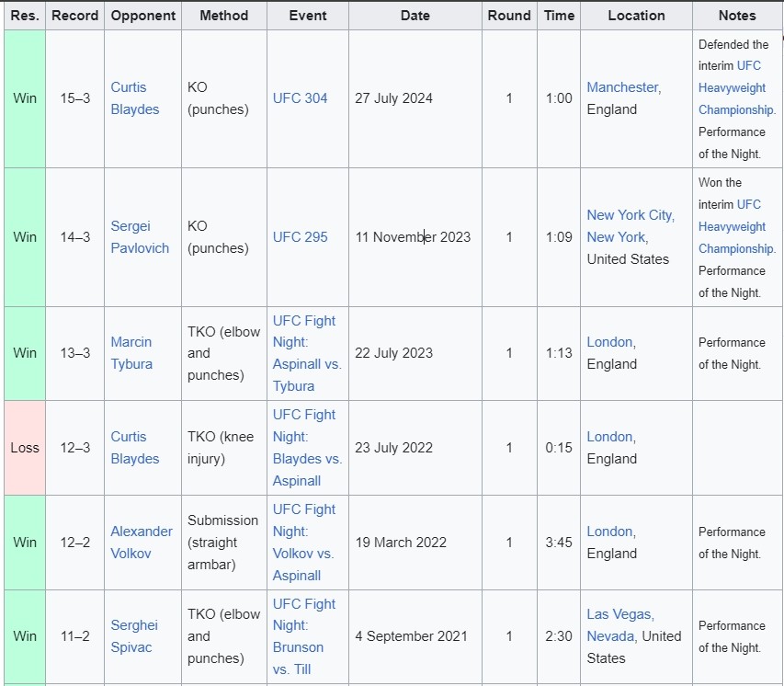This screenshot has width=784, height=686.
Task: Click the TKO (knee injury) method cell
Action: tap(224, 448)
